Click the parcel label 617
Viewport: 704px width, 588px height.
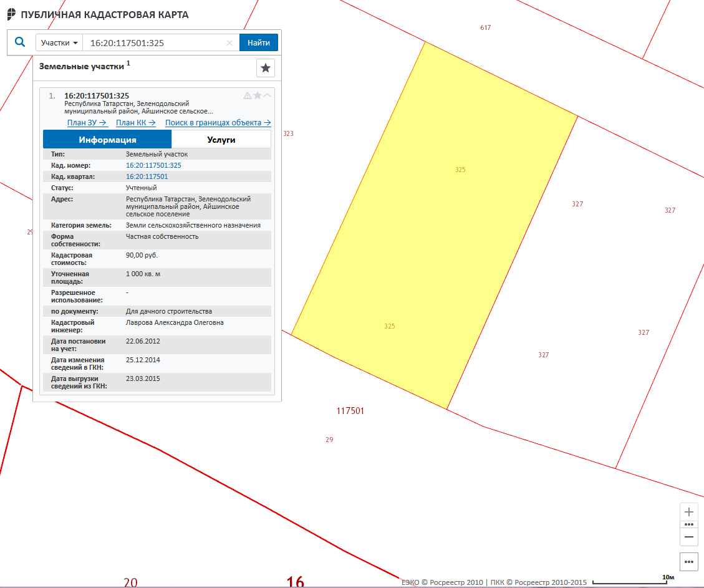coord(485,27)
